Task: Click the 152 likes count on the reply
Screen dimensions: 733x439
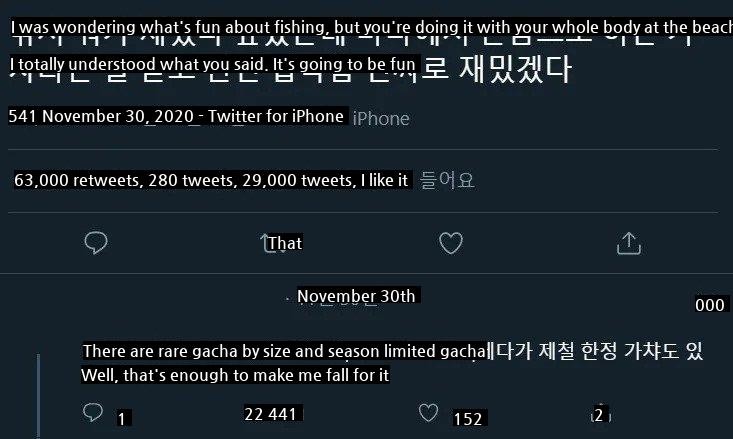Action: [x=468, y=418]
